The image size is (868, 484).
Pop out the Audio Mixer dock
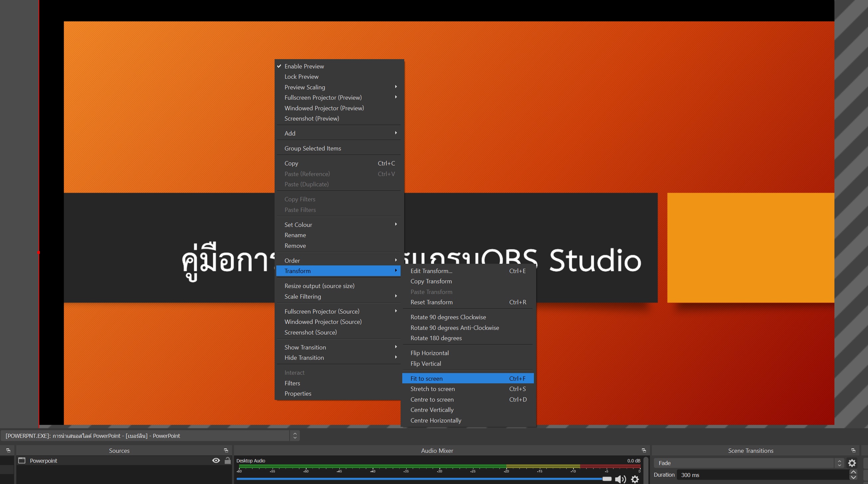click(644, 451)
